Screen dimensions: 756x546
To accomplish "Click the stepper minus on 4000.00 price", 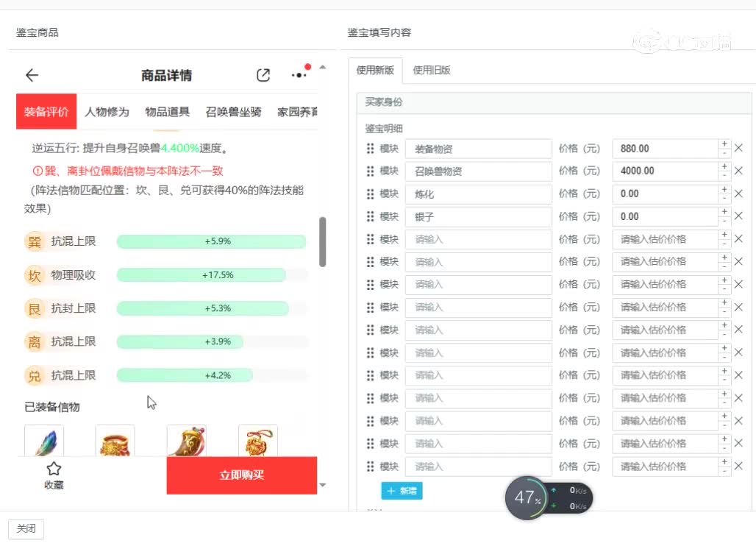I will coord(724,176).
